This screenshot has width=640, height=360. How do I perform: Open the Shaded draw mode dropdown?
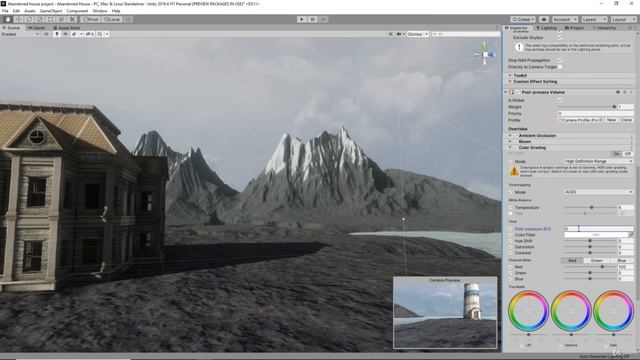click(20, 34)
